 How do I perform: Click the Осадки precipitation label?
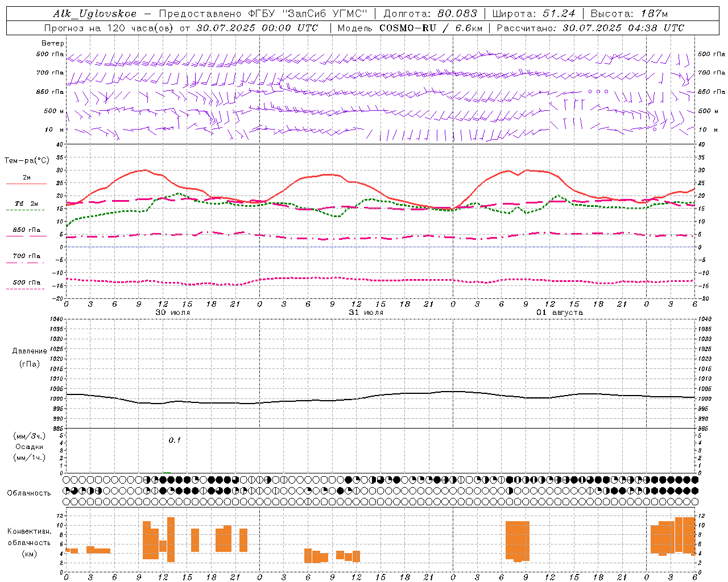click(x=29, y=447)
